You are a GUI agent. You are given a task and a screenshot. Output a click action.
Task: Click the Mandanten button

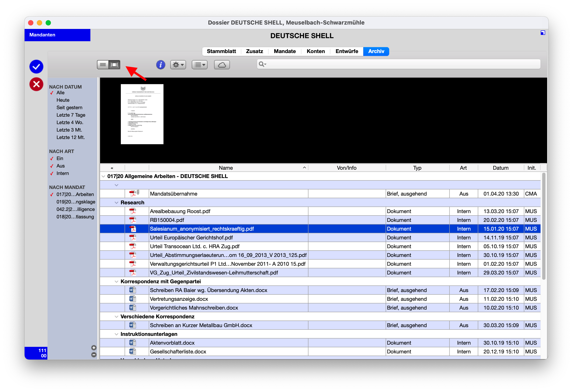pyautogui.click(x=57, y=35)
